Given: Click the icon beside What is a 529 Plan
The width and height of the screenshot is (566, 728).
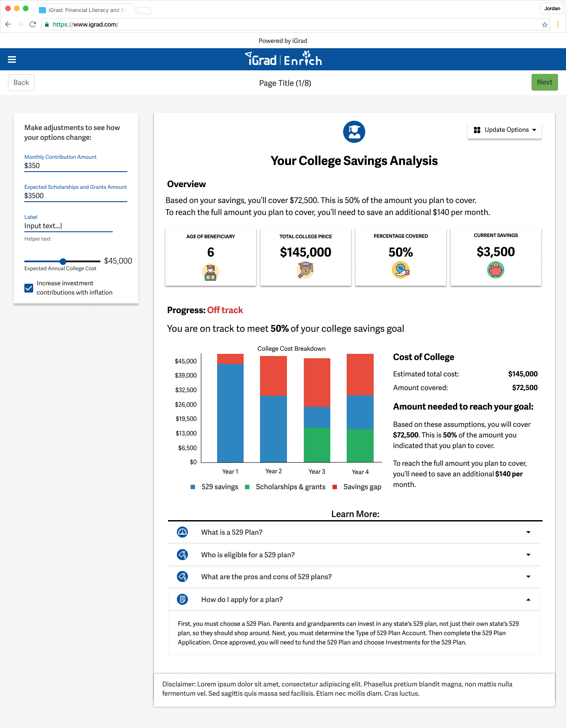Looking at the screenshot, I should tap(182, 532).
